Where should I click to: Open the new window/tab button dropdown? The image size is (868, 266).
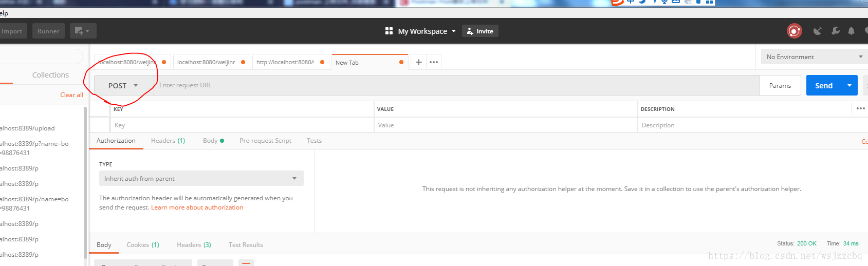tap(82, 31)
